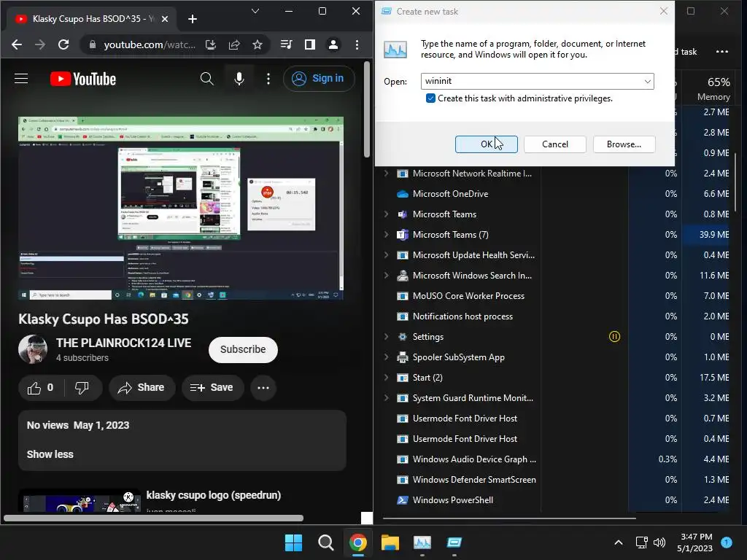
Task: Expand Microsoft Windows Search Indexer row
Action: click(x=386, y=275)
